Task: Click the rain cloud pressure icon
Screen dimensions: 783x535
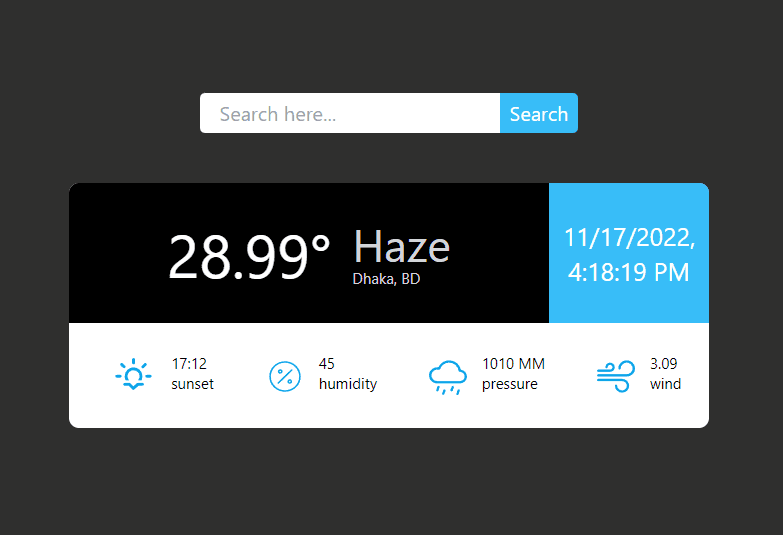Action: tap(447, 376)
